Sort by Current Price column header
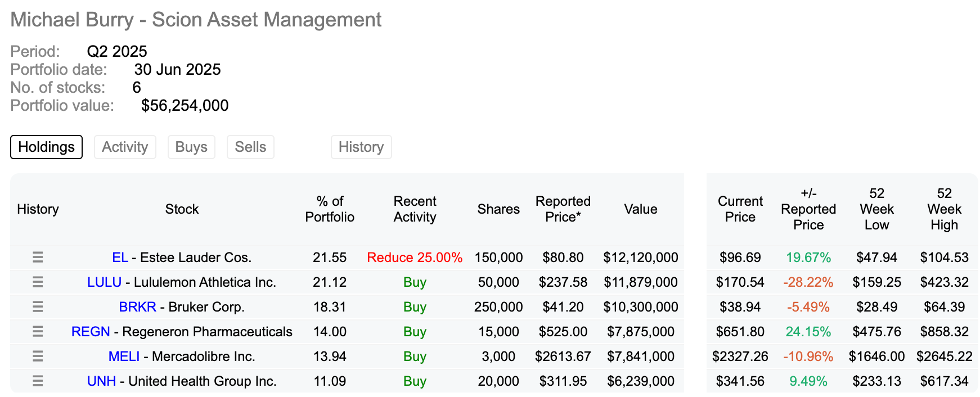This screenshot has width=980, height=397. point(740,209)
